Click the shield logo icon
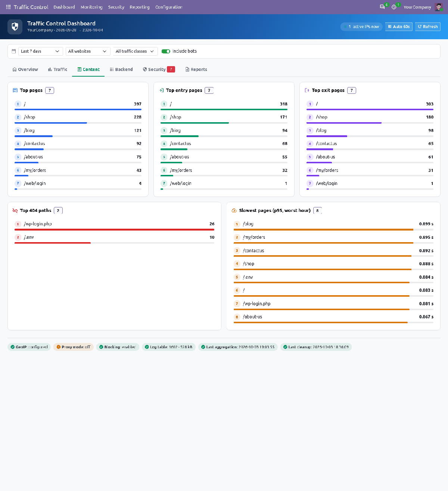 click(15, 27)
